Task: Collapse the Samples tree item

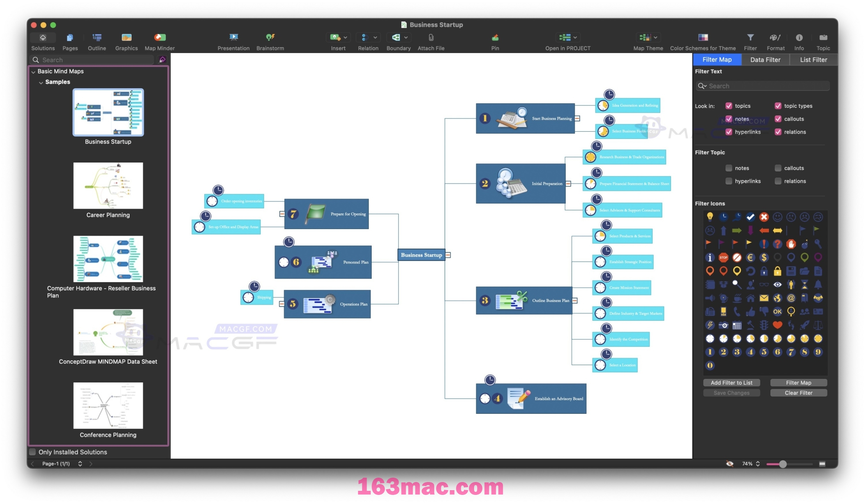Action: [41, 81]
